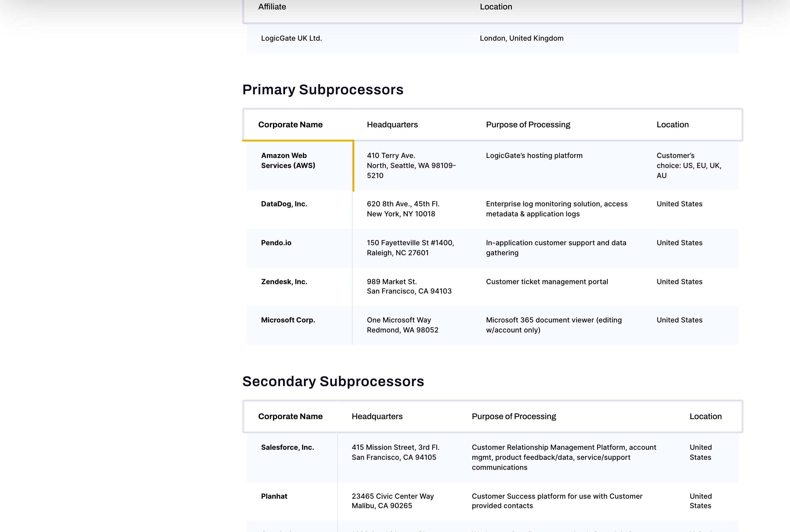
Task: Click 'United States' in the Microsoft Corp. row
Action: pyautogui.click(x=679, y=320)
